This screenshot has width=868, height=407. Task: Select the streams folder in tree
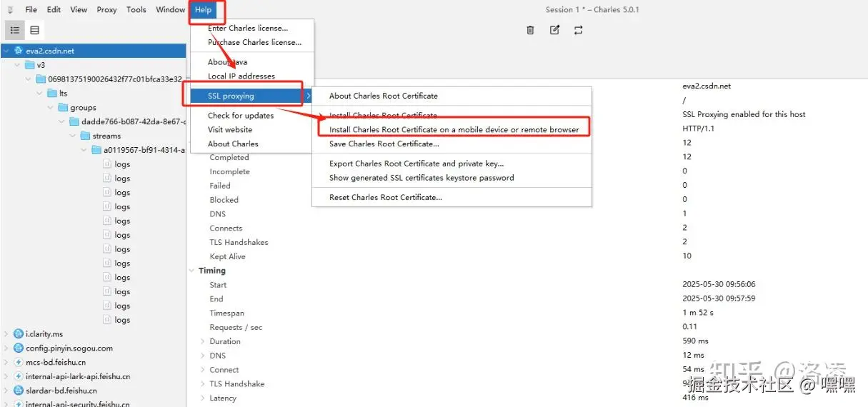[x=106, y=136]
